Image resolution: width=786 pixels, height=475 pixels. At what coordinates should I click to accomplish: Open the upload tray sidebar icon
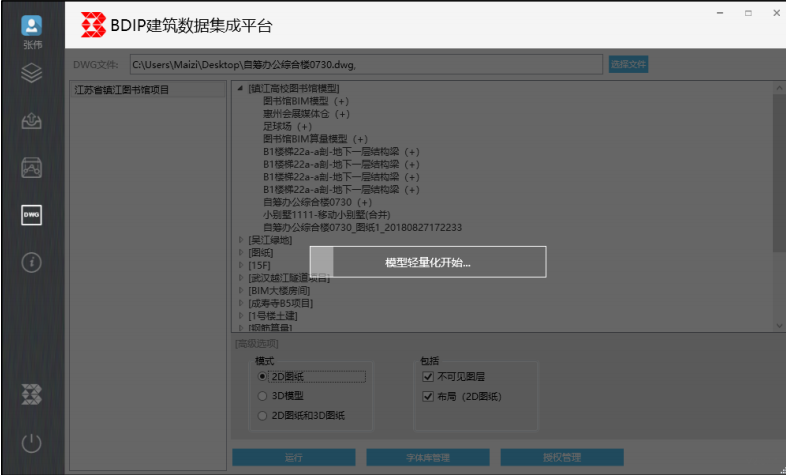point(32,121)
